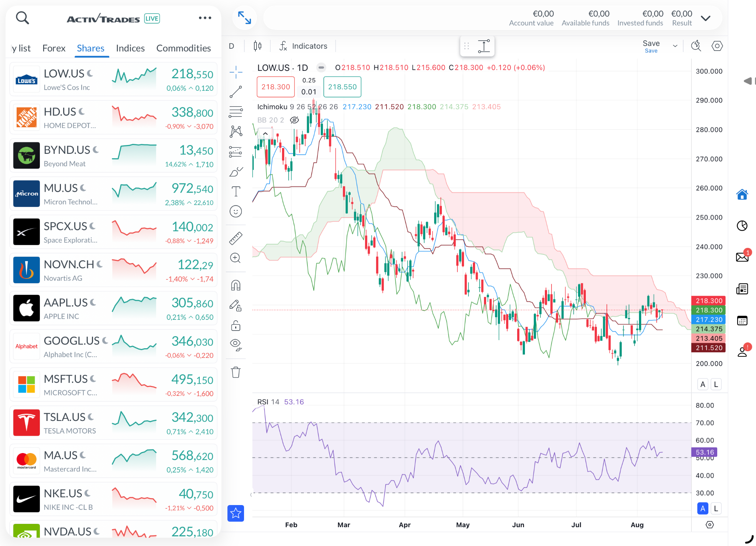Viewport: 756px width, 546px height.
Task: Select the horizontal lines Fibonacci tool
Action: point(236,112)
